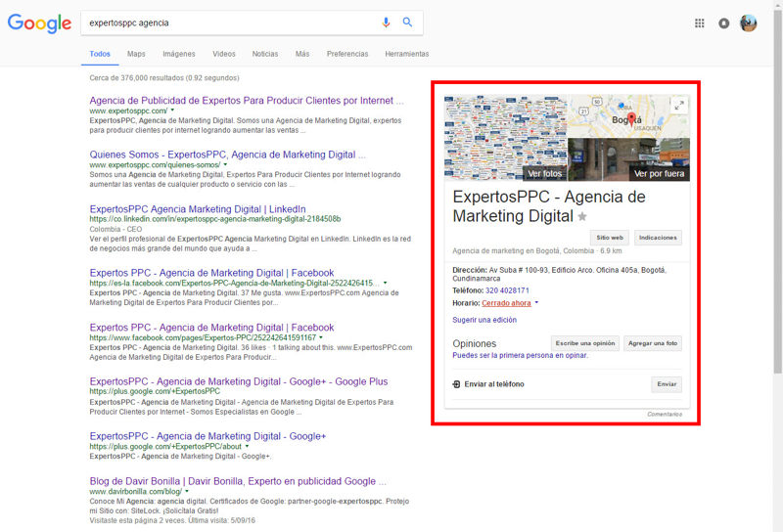Screen dimensions: 783x532
Task: Open the Google apps grid
Action: 699,22
